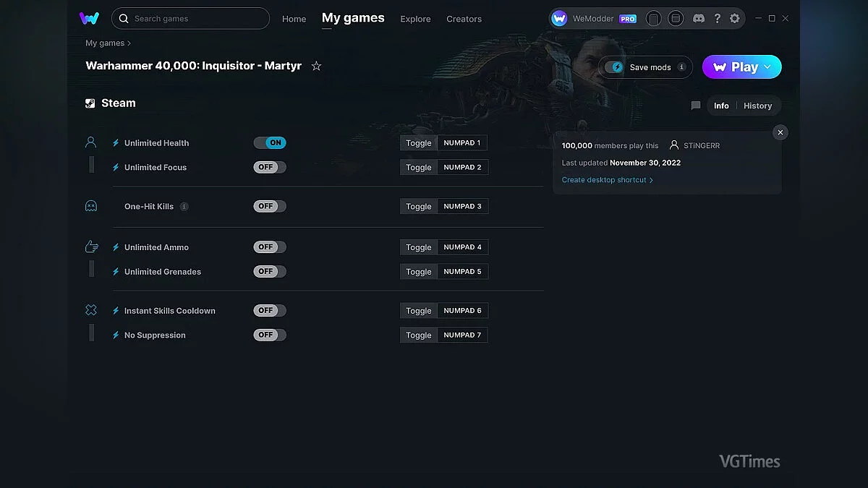Image resolution: width=868 pixels, height=488 pixels.
Task: Click the Search games input field
Action: (195, 19)
